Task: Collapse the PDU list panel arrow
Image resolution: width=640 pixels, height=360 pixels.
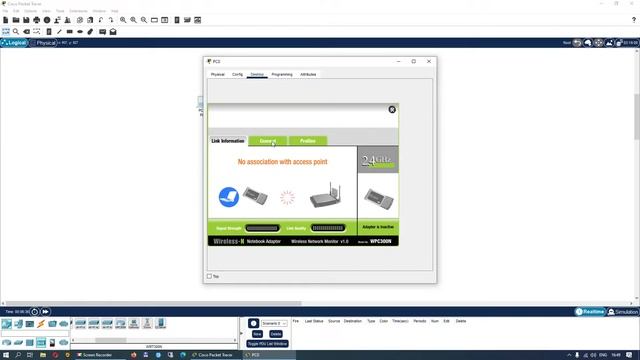Action: tap(241, 333)
